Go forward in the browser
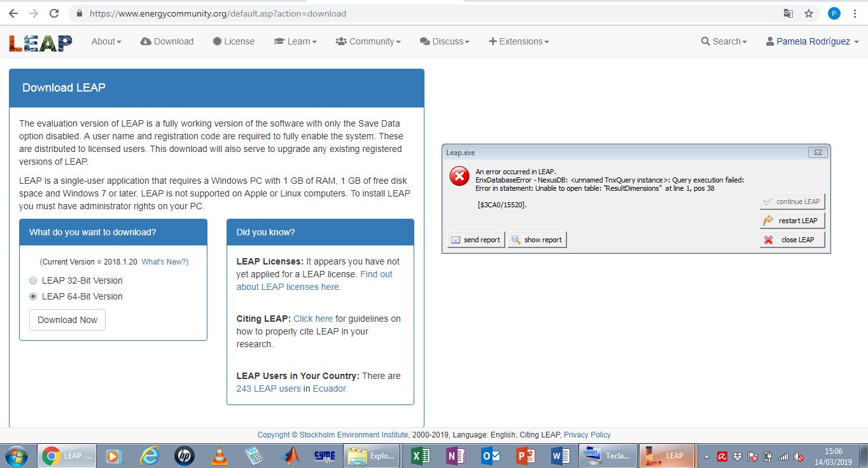Image resolution: width=868 pixels, height=468 pixels. [x=34, y=13]
